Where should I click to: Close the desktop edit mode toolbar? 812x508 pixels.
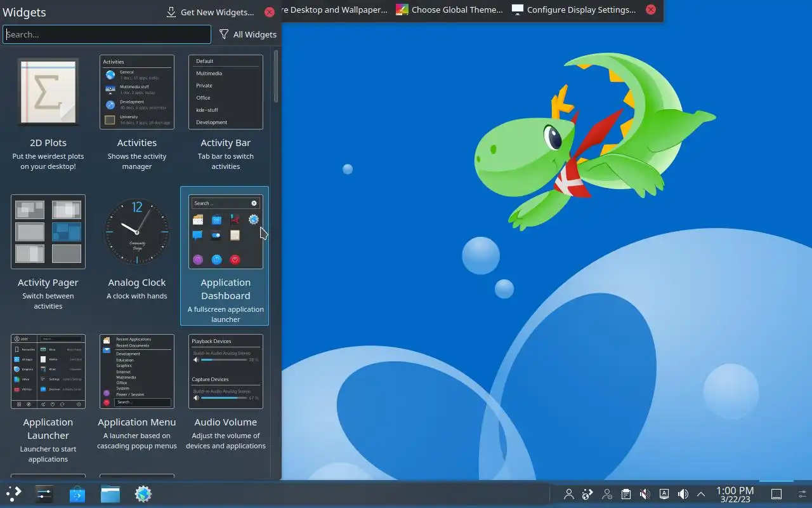coord(651,10)
